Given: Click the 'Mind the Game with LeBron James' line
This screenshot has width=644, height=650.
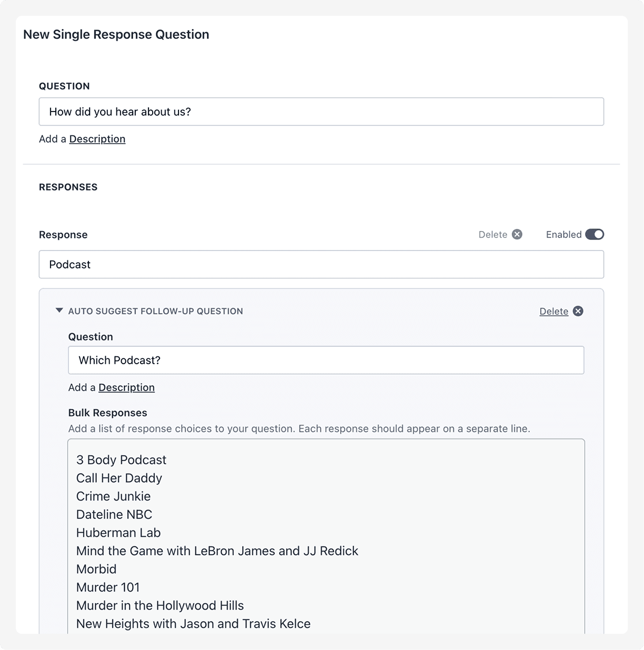Looking at the screenshot, I should (217, 551).
